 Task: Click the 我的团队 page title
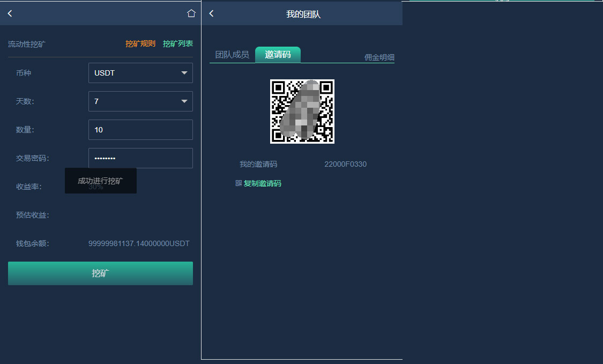tap(303, 14)
